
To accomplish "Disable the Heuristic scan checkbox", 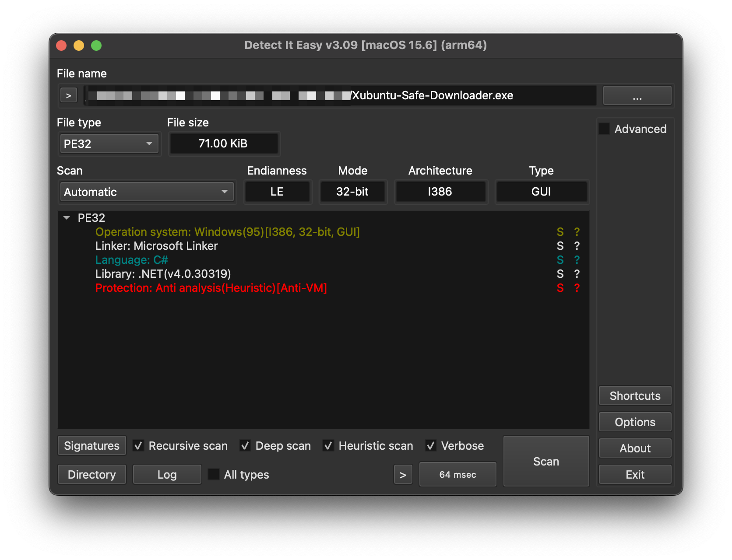I will point(328,446).
